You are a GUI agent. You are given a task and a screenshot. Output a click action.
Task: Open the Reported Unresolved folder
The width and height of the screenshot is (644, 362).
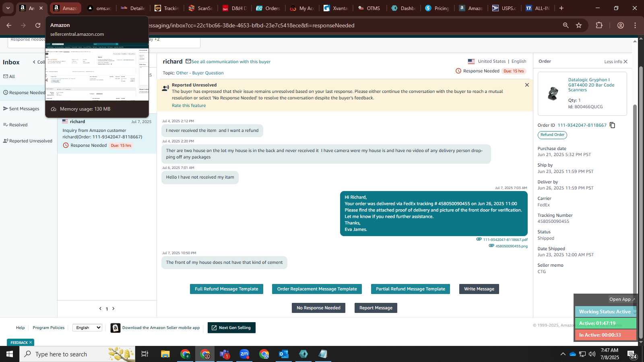coord(28,141)
